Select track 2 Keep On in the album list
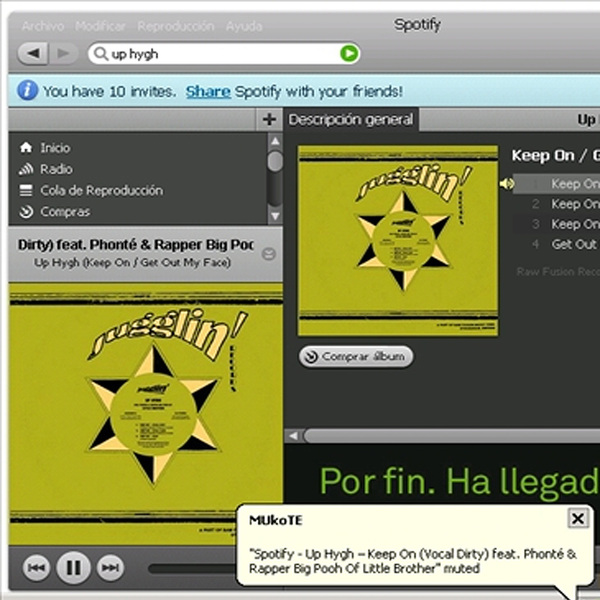Screen dimensions: 600x600 [556, 204]
